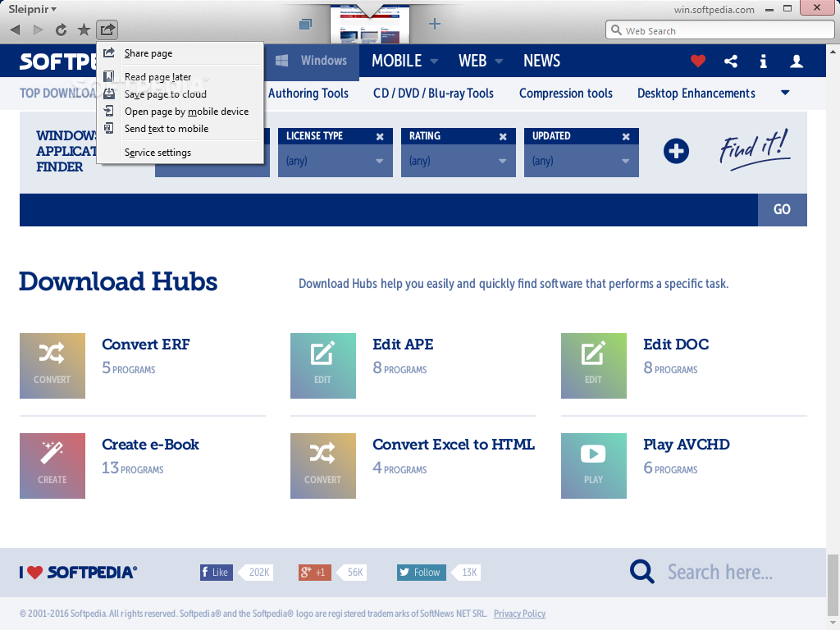Reload the page with refresh icon

[61, 30]
